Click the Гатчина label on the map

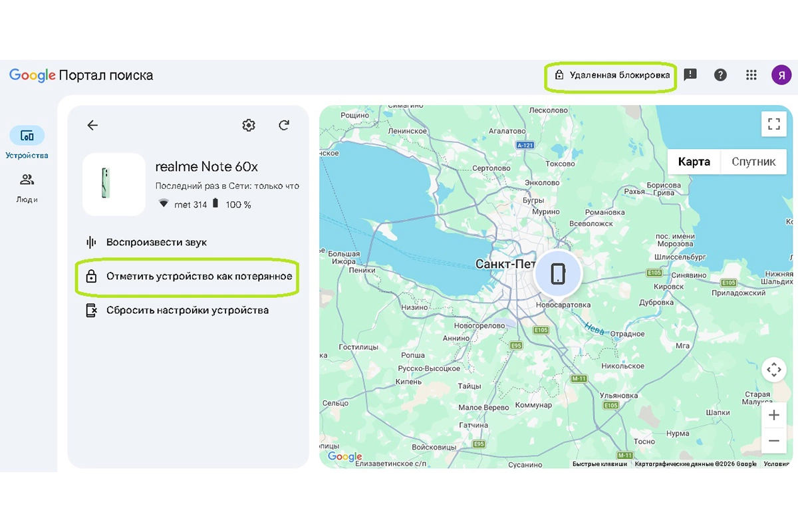tap(473, 425)
